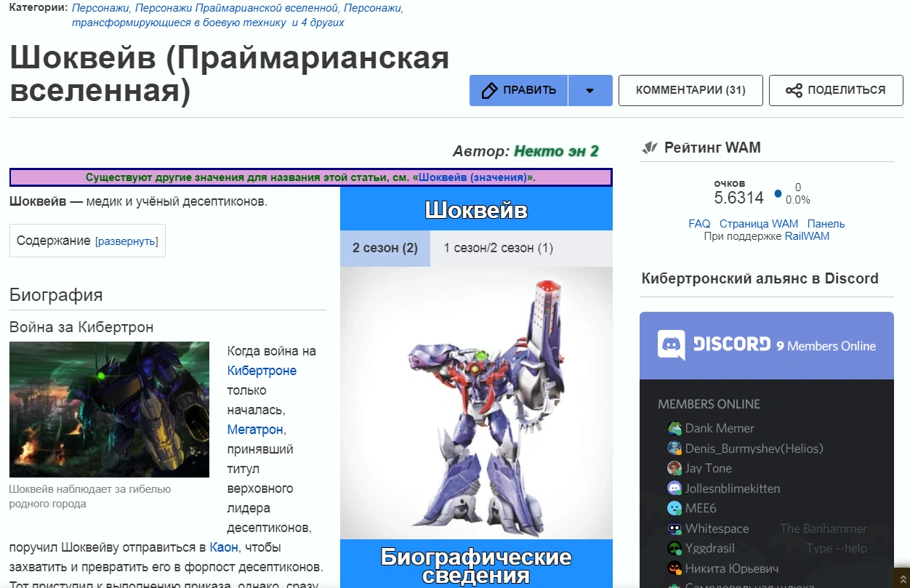Open the Шоквейв (значения) disambiguation link

pyautogui.click(x=473, y=177)
